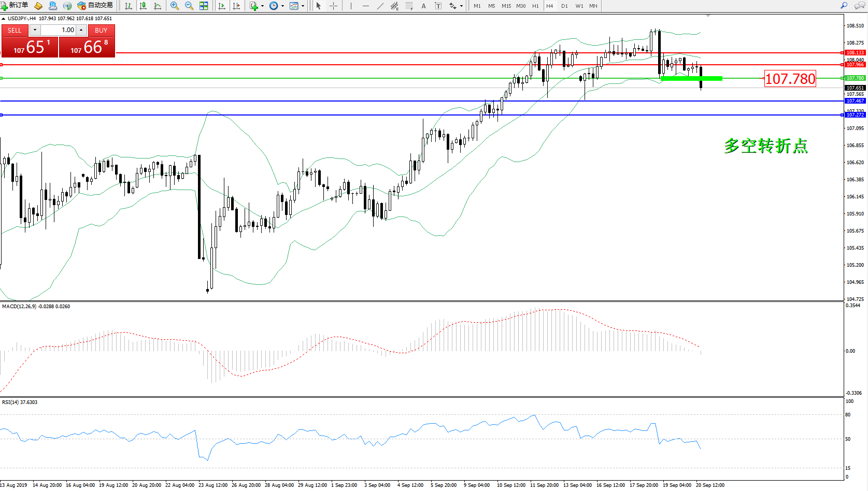The height and width of the screenshot is (491, 868).
Task: Select the Crosshair cursor tool
Action: click(333, 6)
